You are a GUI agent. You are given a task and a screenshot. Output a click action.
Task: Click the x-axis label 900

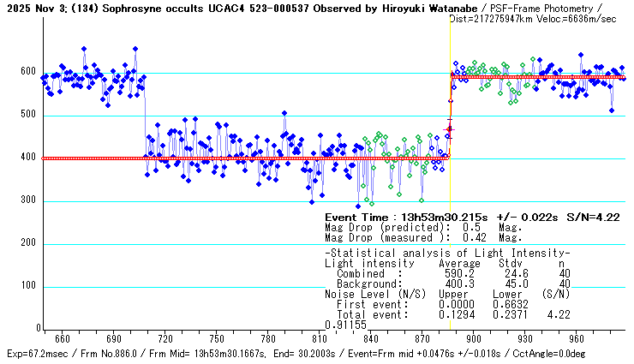(x=474, y=338)
